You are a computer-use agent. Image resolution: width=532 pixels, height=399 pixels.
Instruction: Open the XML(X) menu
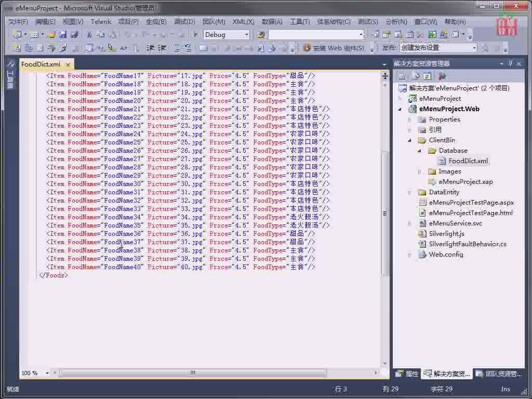tap(243, 22)
